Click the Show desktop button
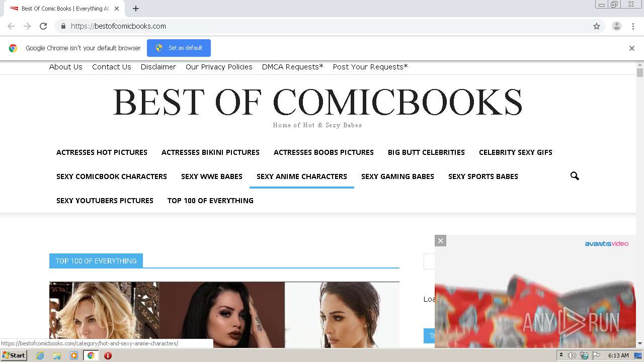644x362 pixels. tap(638, 355)
